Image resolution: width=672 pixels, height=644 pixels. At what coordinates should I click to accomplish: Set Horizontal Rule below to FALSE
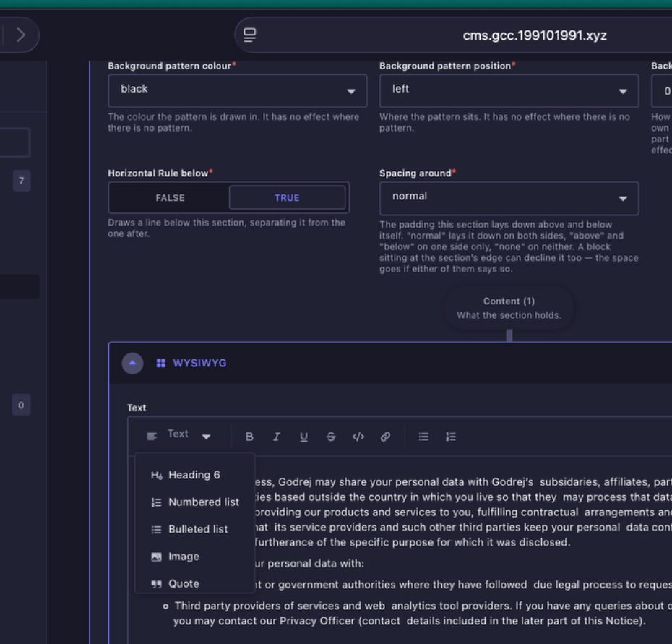170,197
